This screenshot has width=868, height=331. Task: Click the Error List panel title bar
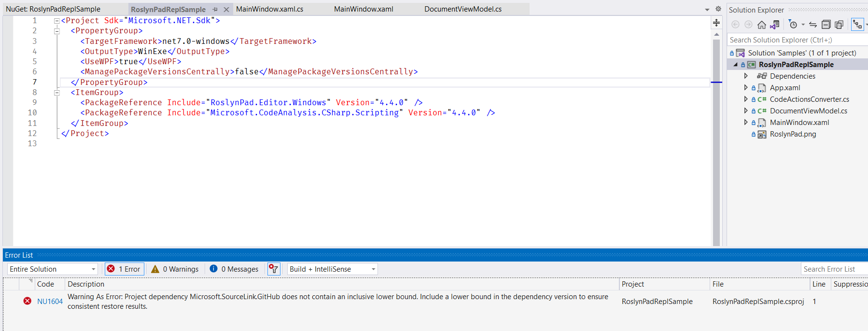435,255
